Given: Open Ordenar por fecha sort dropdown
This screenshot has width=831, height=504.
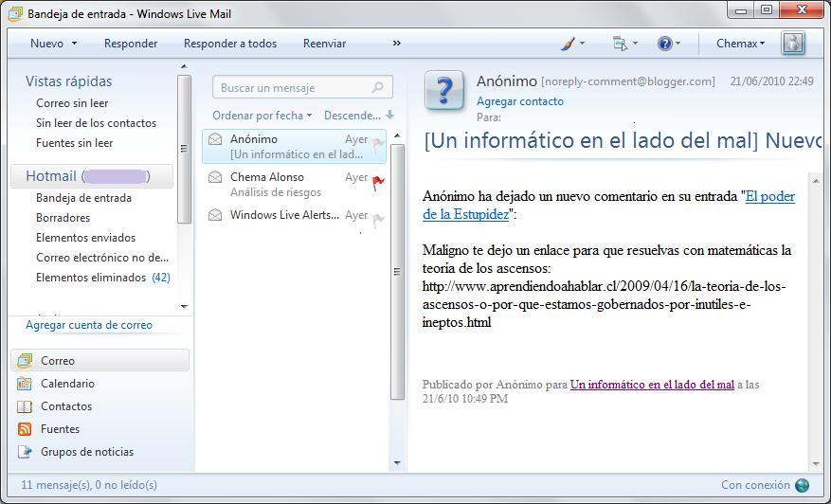Looking at the screenshot, I should tap(262, 115).
